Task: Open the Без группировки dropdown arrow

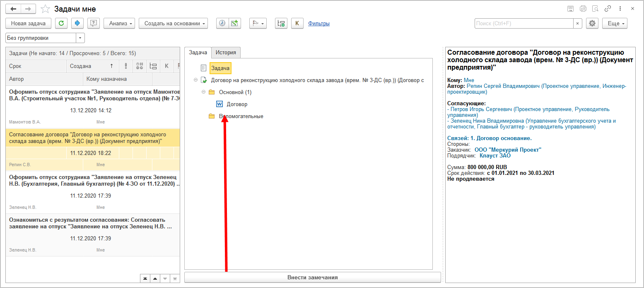Action: pos(80,38)
